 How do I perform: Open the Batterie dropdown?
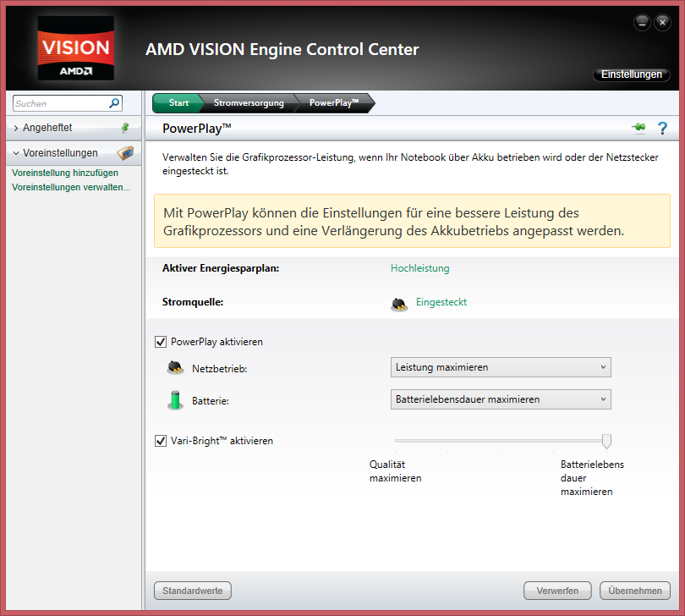[x=501, y=399]
